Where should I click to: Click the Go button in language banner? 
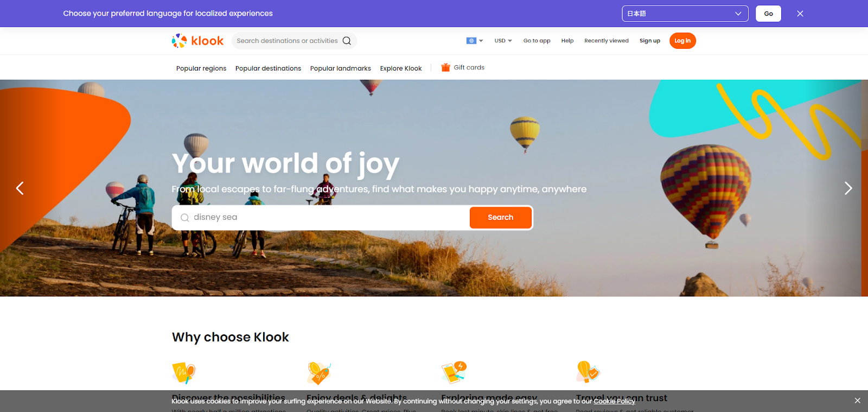(x=768, y=14)
